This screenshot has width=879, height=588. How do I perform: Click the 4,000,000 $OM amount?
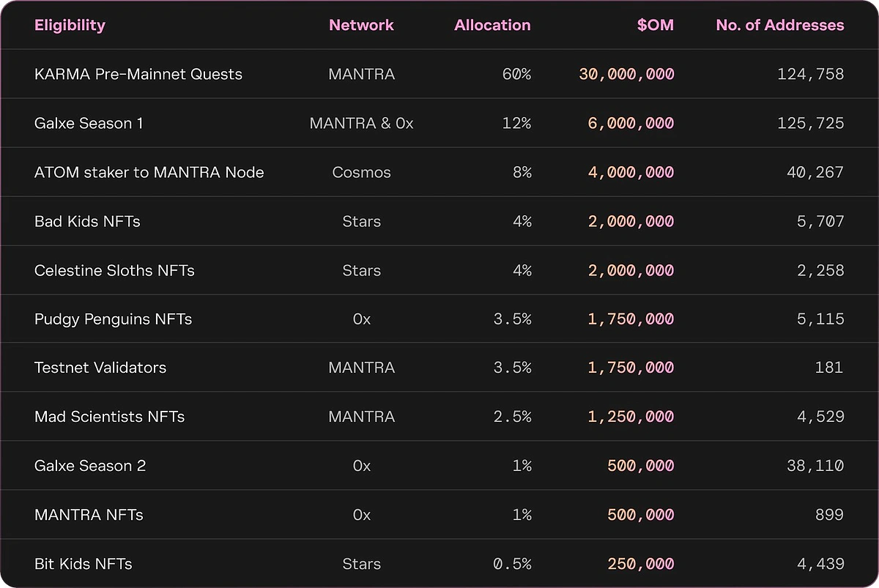click(631, 172)
